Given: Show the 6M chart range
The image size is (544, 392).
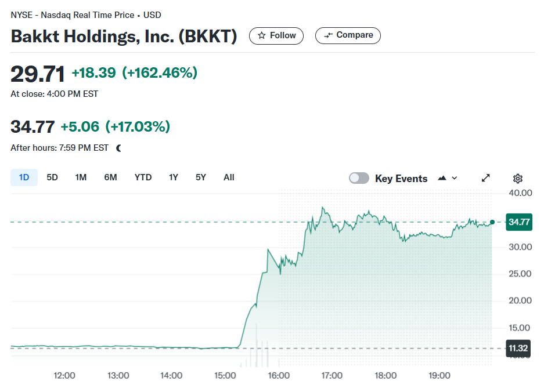Looking at the screenshot, I should (x=110, y=177).
